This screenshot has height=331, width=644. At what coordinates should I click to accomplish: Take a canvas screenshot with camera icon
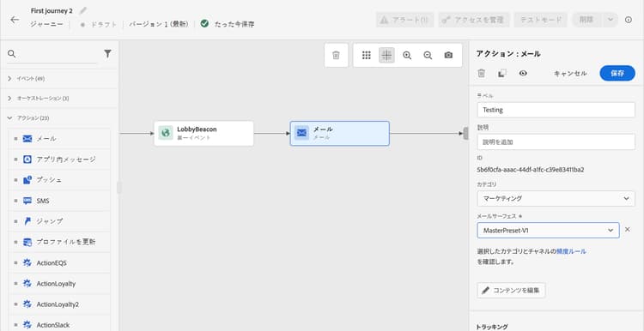tap(448, 55)
